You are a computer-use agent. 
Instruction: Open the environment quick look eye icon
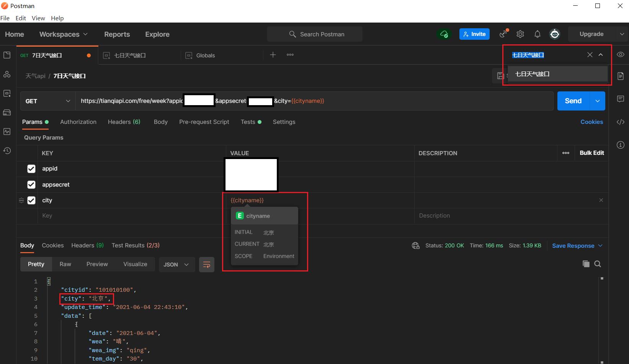coord(621,55)
